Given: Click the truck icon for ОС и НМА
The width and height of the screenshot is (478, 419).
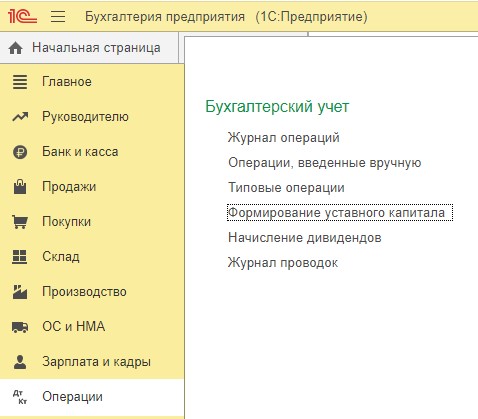Looking at the screenshot, I should (20, 327).
